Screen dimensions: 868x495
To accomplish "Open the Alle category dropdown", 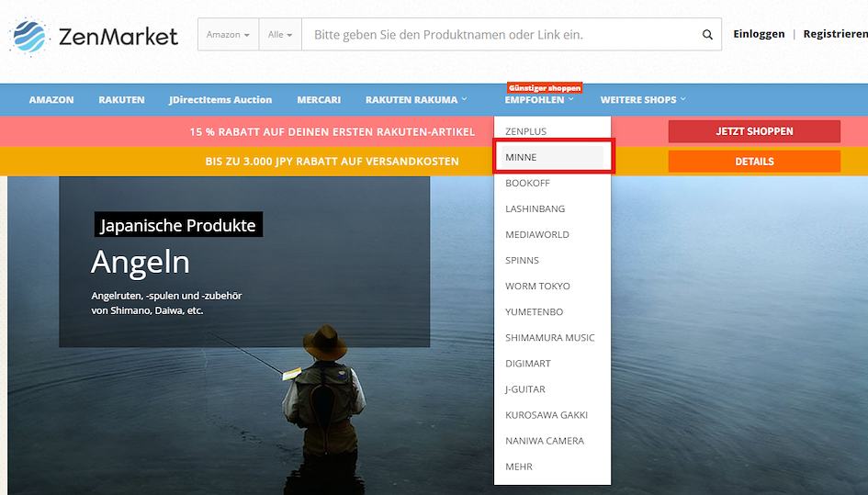I will 280,34.
